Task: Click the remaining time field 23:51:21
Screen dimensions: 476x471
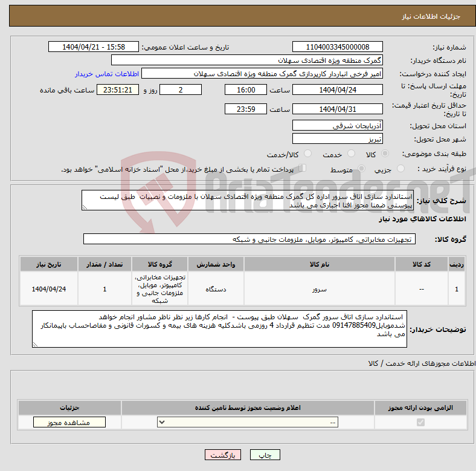Action: pos(118,89)
